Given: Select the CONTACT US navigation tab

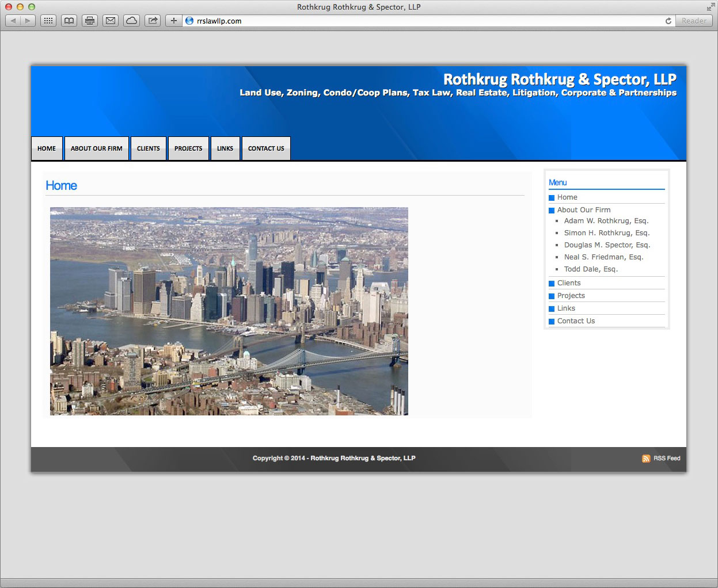Looking at the screenshot, I should point(266,148).
